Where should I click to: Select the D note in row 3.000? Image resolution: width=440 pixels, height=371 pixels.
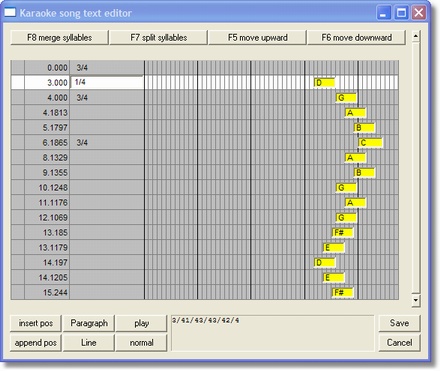(x=324, y=83)
